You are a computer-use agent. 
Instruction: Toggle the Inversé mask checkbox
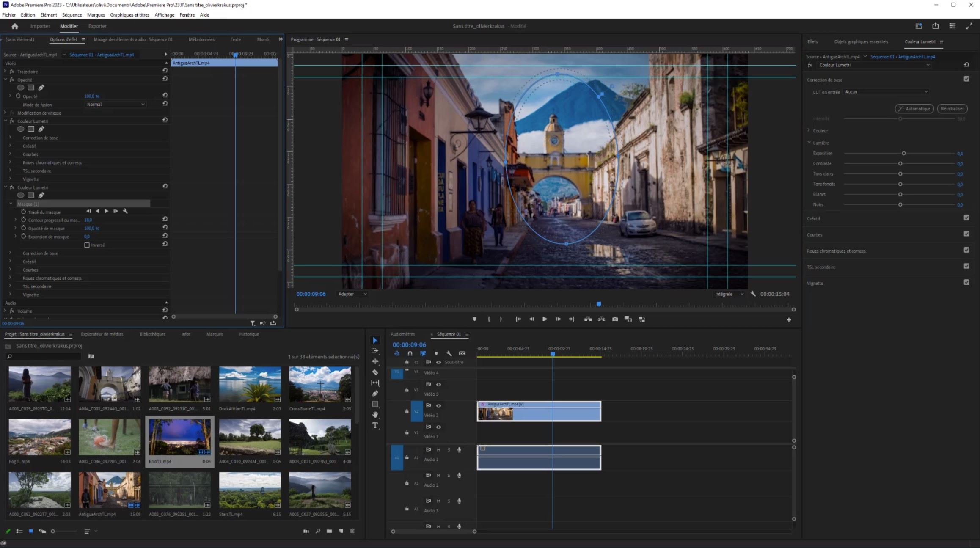tap(87, 245)
